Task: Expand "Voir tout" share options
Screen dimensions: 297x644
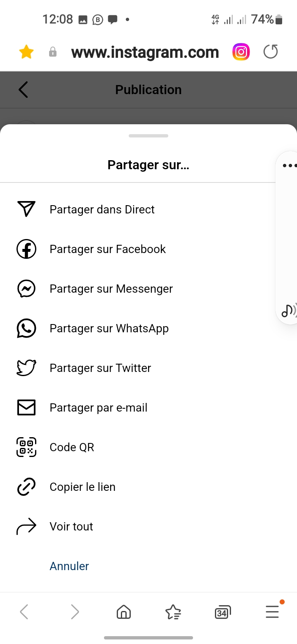Action: (x=71, y=526)
